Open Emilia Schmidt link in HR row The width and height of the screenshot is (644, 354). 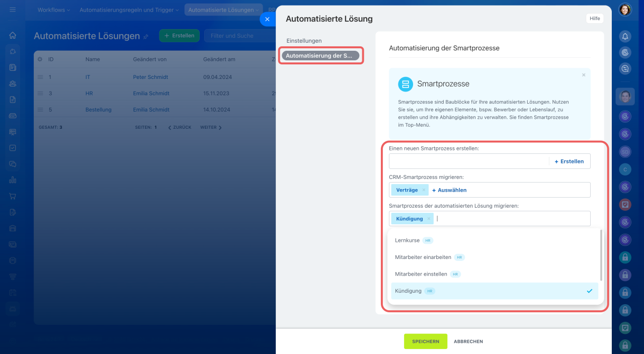(x=151, y=94)
